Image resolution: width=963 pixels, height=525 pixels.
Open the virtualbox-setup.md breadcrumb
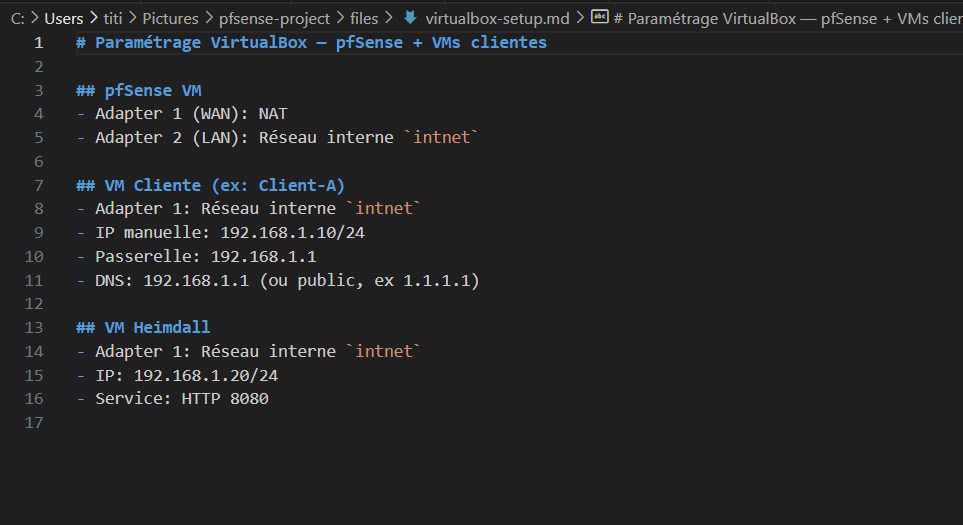(496, 18)
